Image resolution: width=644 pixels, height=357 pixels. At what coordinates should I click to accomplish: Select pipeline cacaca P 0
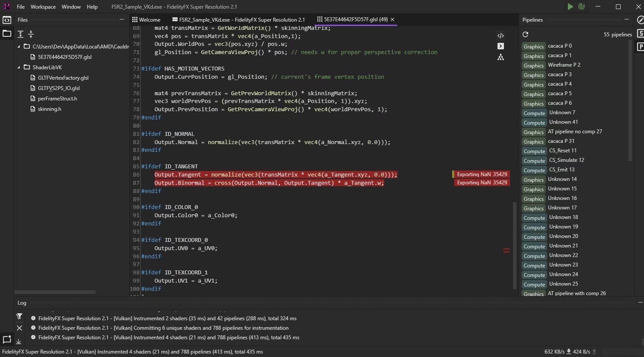tap(560, 46)
